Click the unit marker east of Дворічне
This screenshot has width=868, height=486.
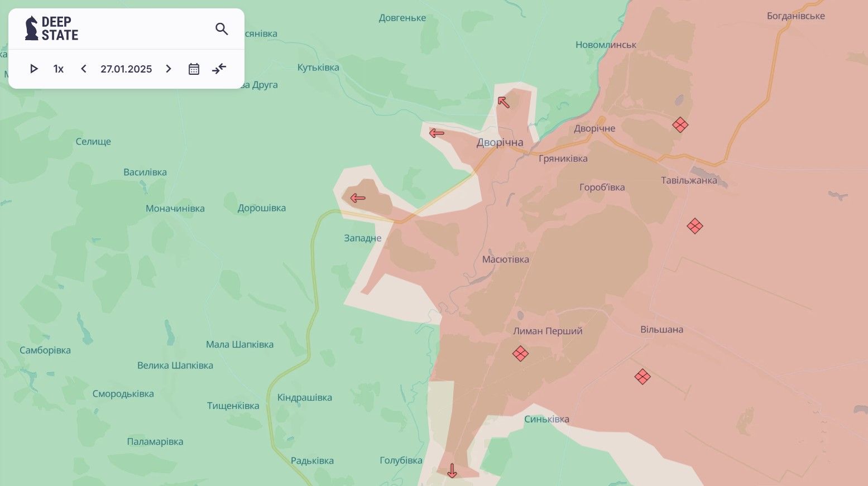pyautogui.click(x=680, y=124)
